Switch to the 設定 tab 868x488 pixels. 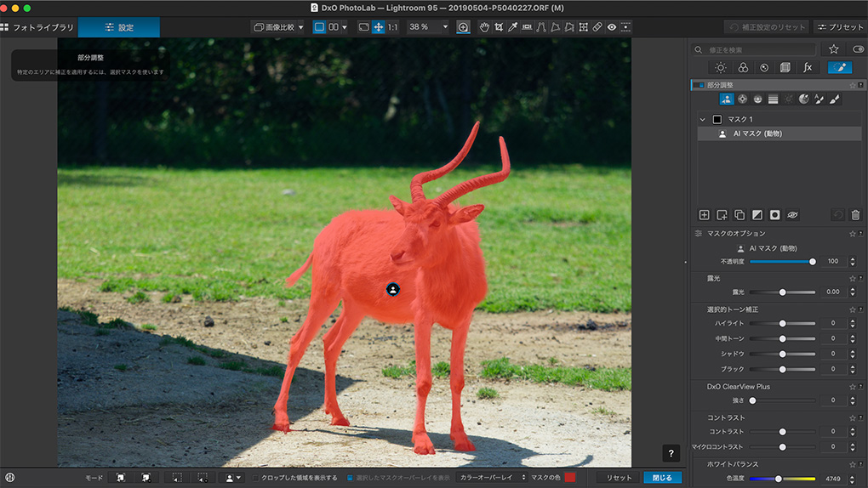tap(119, 27)
